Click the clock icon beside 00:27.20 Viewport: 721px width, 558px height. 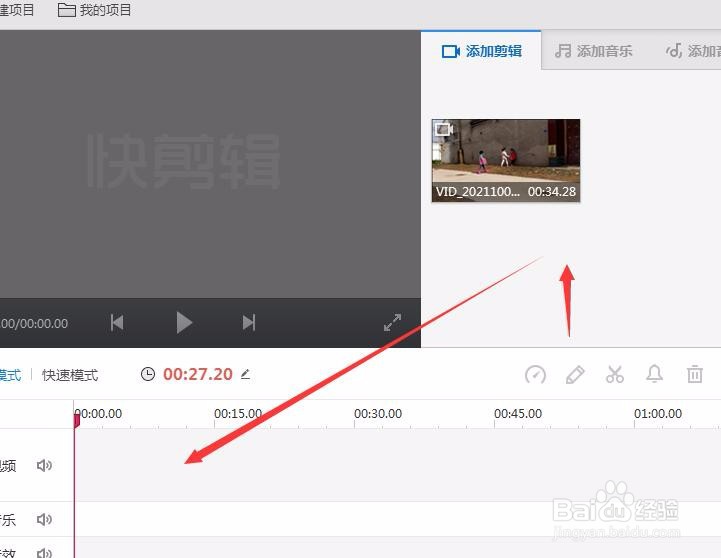pos(148,374)
